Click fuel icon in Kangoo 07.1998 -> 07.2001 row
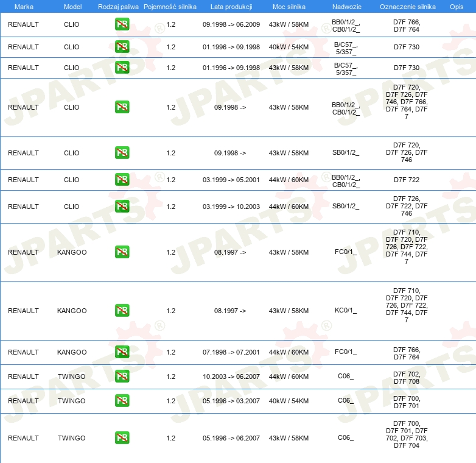The width and height of the screenshot is (476, 463). point(122,352)
